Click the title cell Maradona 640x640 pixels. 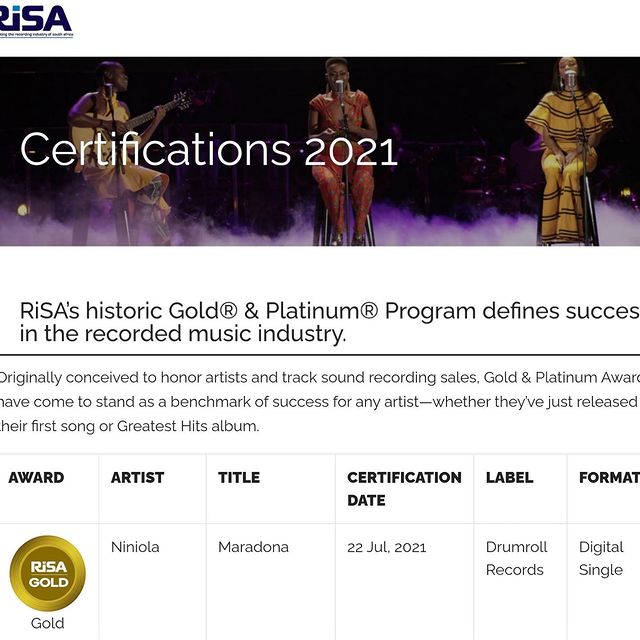253,547
